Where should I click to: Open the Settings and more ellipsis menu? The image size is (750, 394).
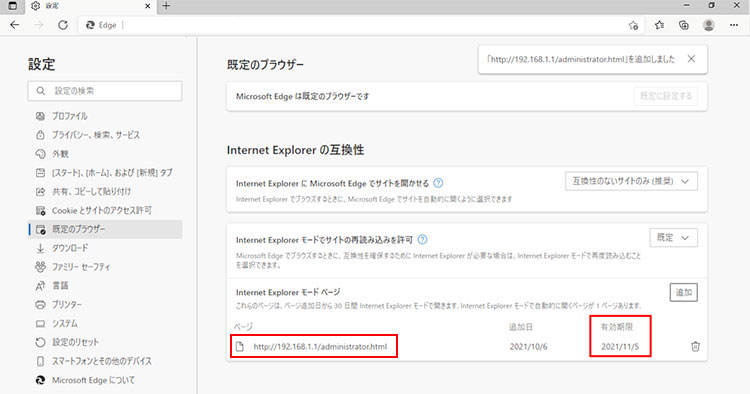point(734,25)
